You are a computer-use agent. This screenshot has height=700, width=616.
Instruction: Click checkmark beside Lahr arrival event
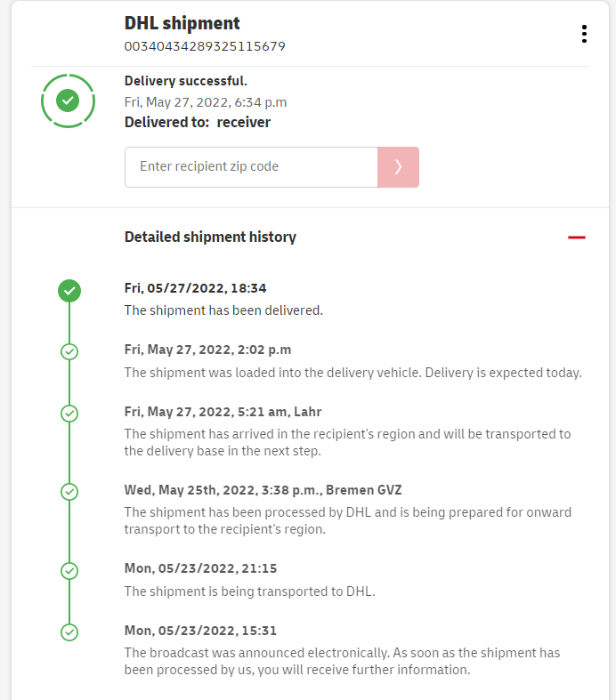coord(69,414)
